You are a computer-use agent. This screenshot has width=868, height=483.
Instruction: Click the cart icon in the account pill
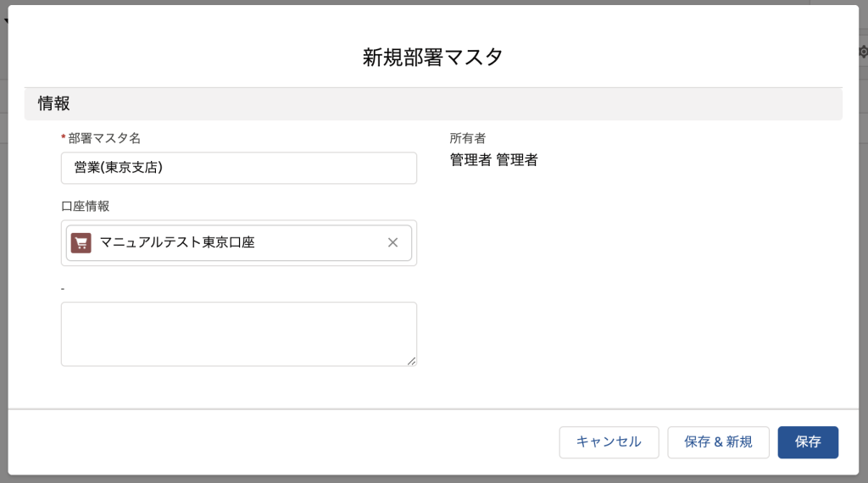[x=81, y=242]
